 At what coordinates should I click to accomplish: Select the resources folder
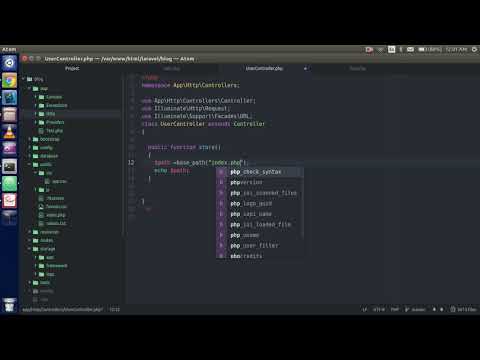(x=49, y=232)
